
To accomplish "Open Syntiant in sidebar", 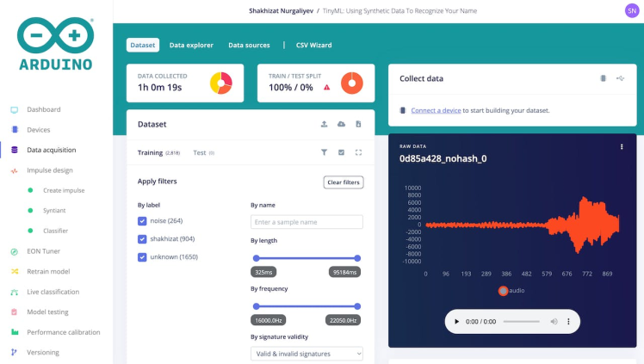I will pos(54,211).
